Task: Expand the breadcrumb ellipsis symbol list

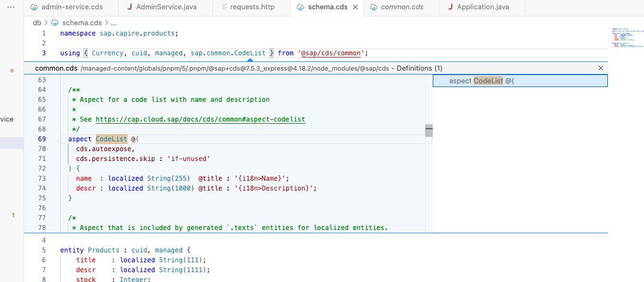Action: tap(113, 23)
